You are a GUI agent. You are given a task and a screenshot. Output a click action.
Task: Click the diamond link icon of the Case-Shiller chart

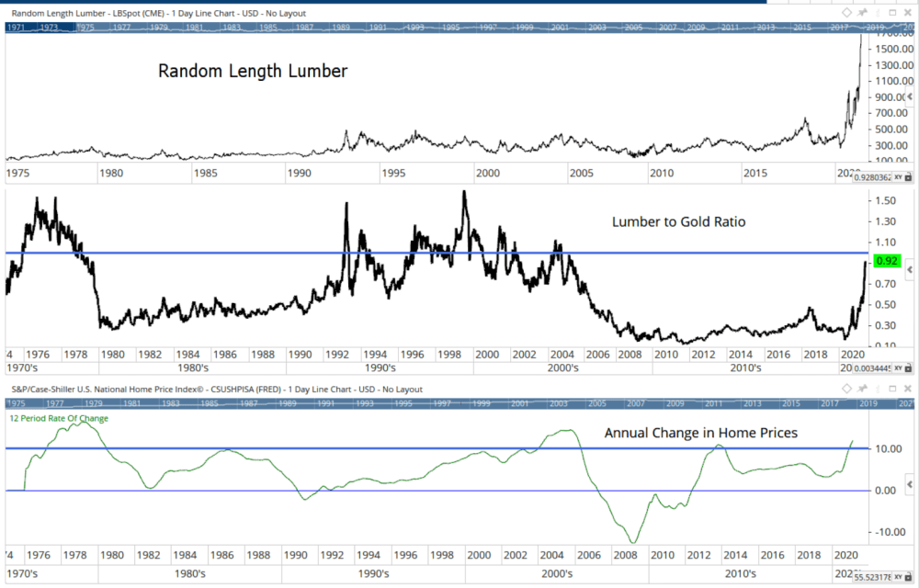[847, 389]
